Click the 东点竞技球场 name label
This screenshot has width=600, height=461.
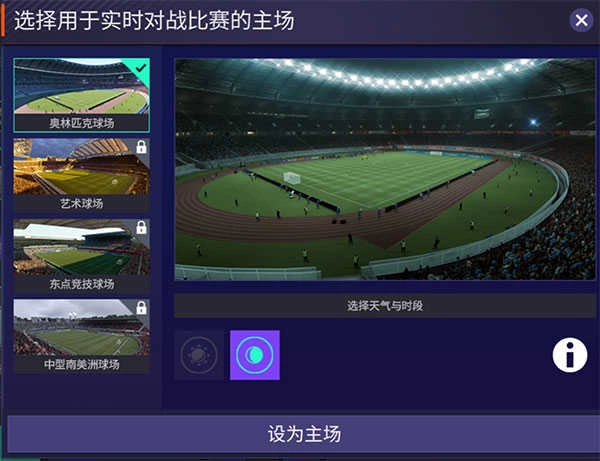coord(82,284)
